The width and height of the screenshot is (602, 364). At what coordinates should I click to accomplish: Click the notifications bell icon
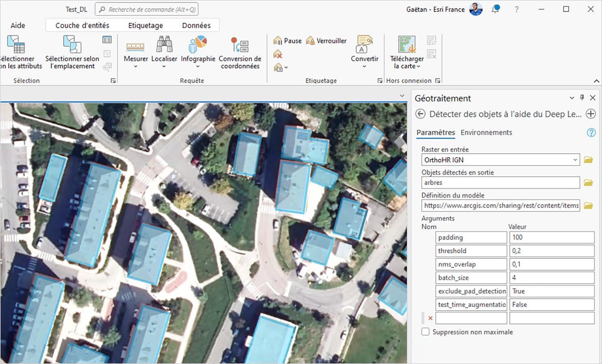[x=495, y=9]
